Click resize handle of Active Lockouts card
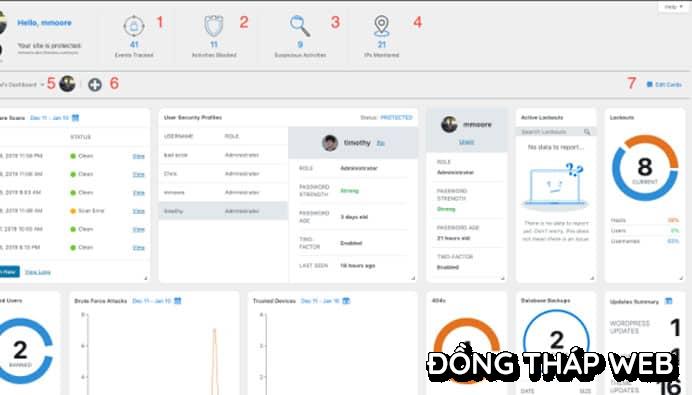The image size is (692, 395). click(592, 278)
